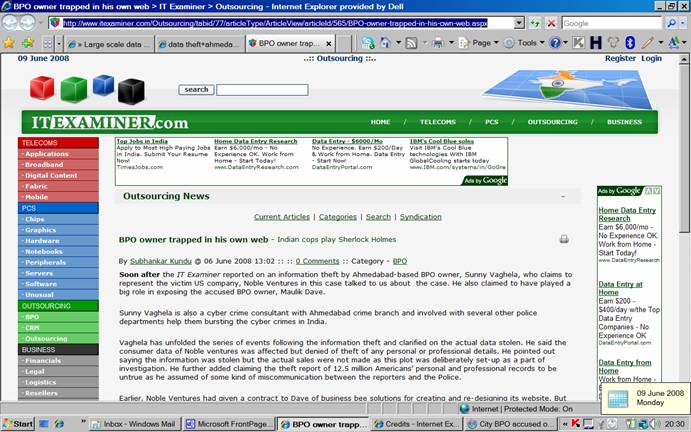691x432 pixels.
Task: Refresh the page using the green arrows icon
Action: coord(535,23)
